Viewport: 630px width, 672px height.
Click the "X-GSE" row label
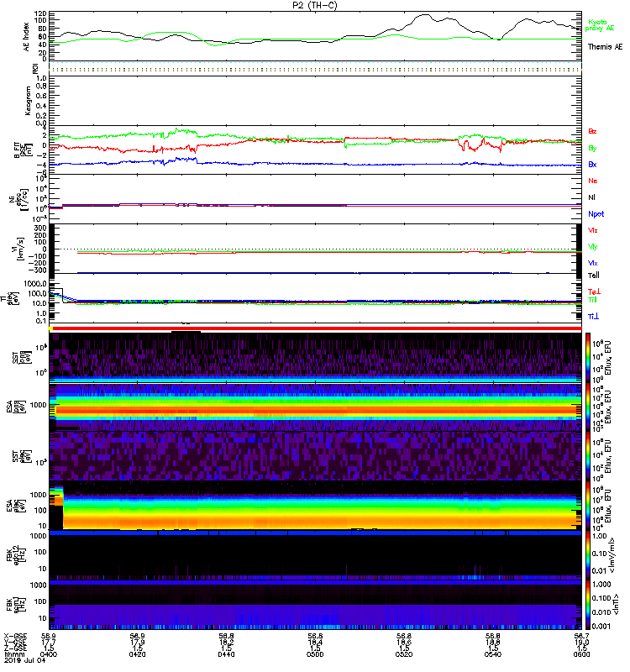15,636
